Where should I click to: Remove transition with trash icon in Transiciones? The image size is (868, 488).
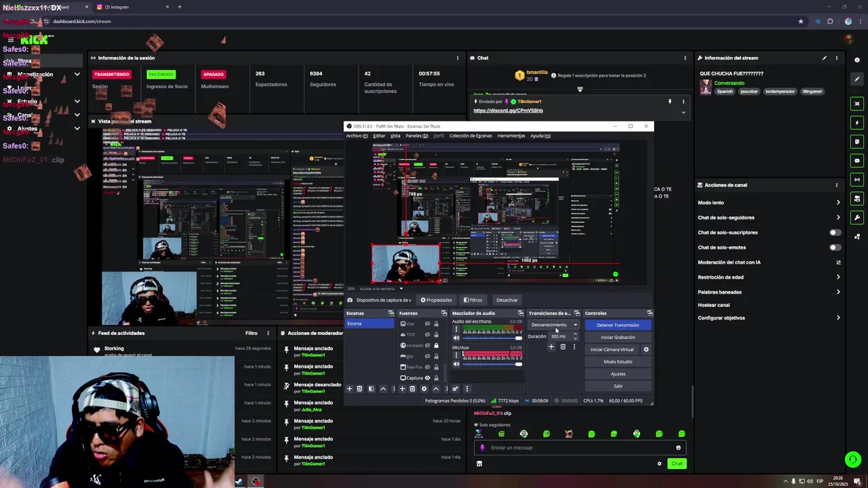(x=562, y=347)
